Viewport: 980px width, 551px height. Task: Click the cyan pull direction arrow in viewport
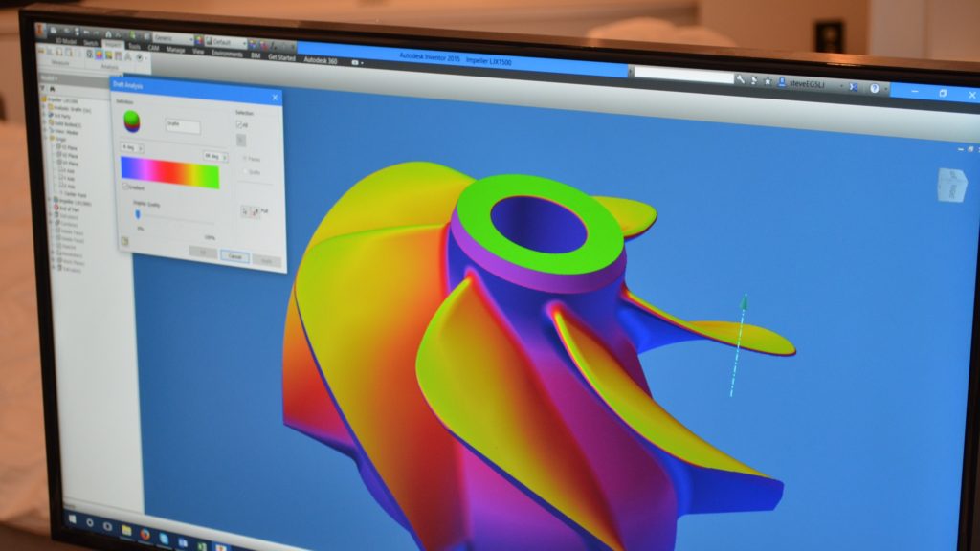click(739, 343)
